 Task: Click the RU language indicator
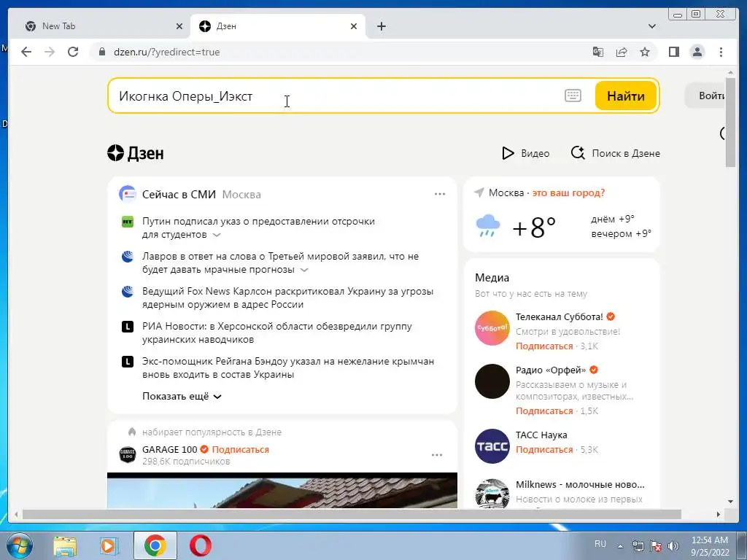click(600, 544)
